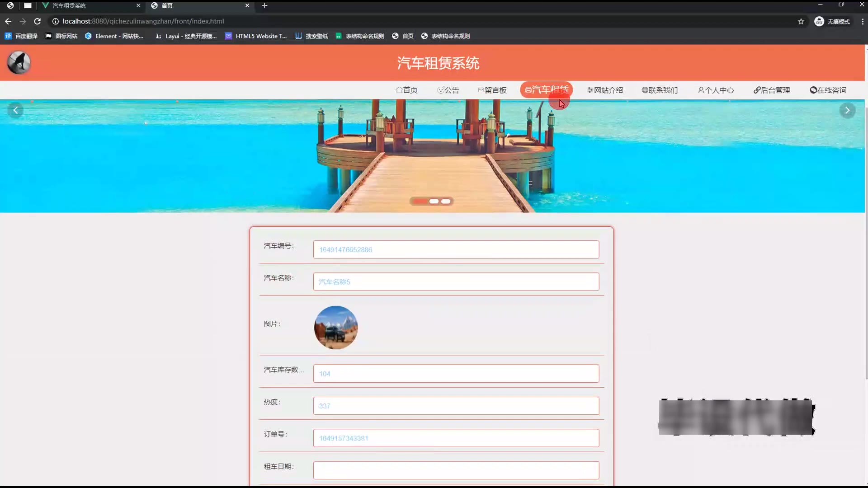Click the car picture thumbnail

point(336,328)
